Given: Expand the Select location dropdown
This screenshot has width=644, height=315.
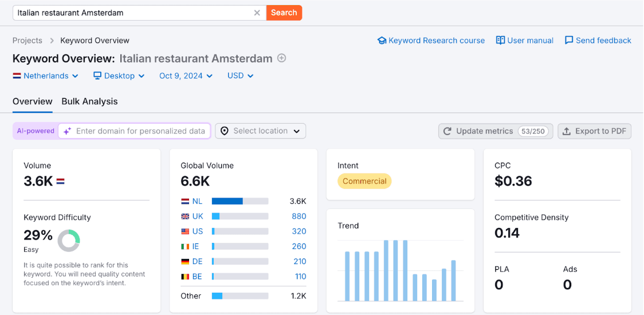Looking at the screenshot, I should point(261,131).
